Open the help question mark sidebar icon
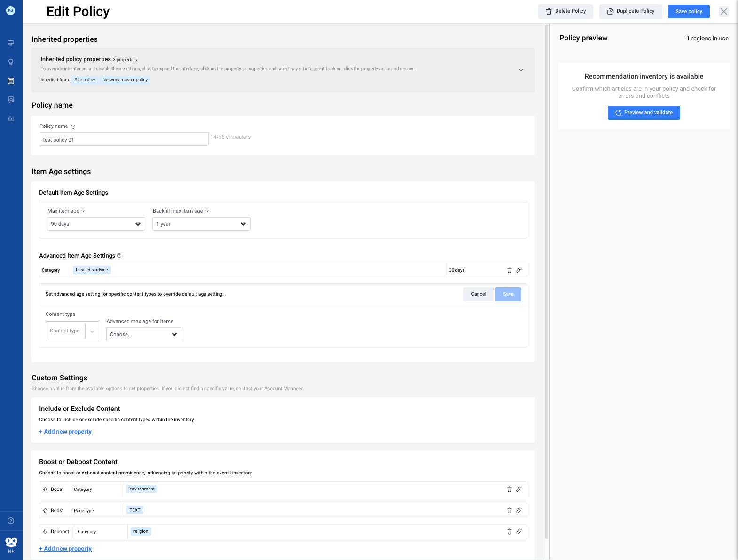Screen dimensions: 738x560 [11, 521]
